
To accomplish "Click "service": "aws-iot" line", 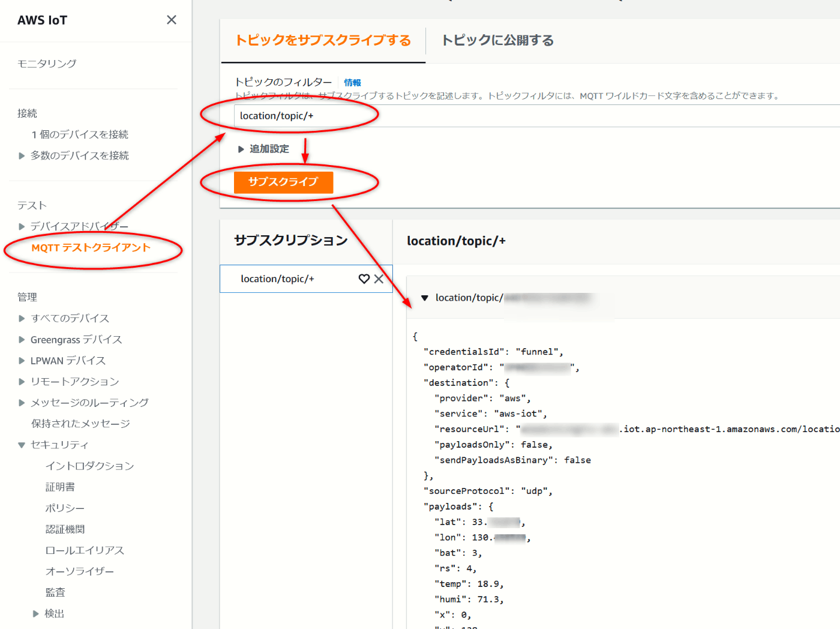I will pos(491,414).
